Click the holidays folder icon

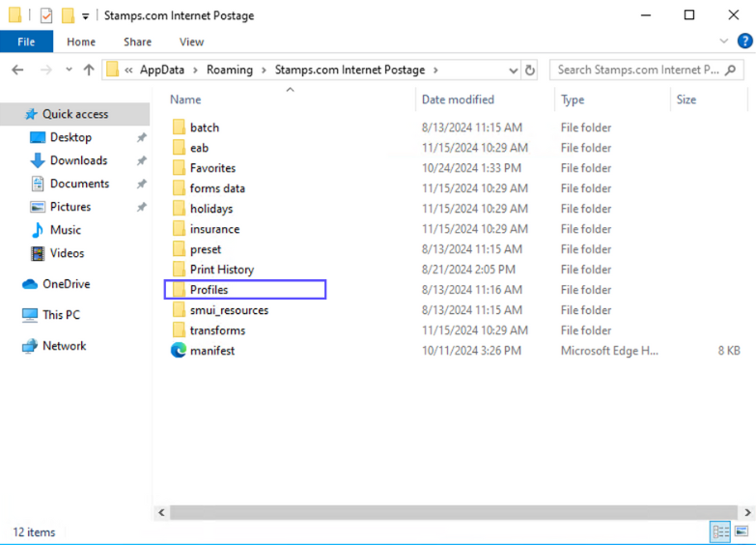tap(179, 209)
